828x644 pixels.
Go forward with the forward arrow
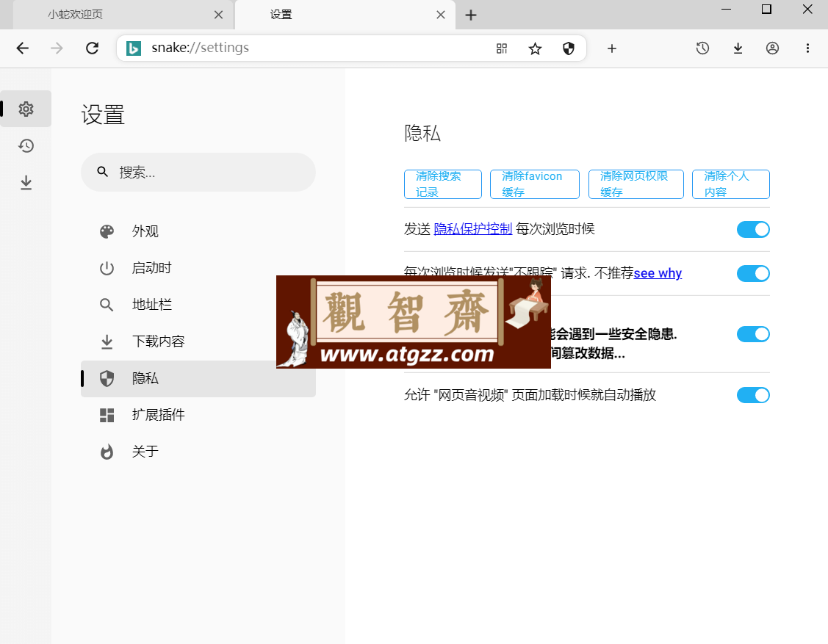(x=57, y=48)
